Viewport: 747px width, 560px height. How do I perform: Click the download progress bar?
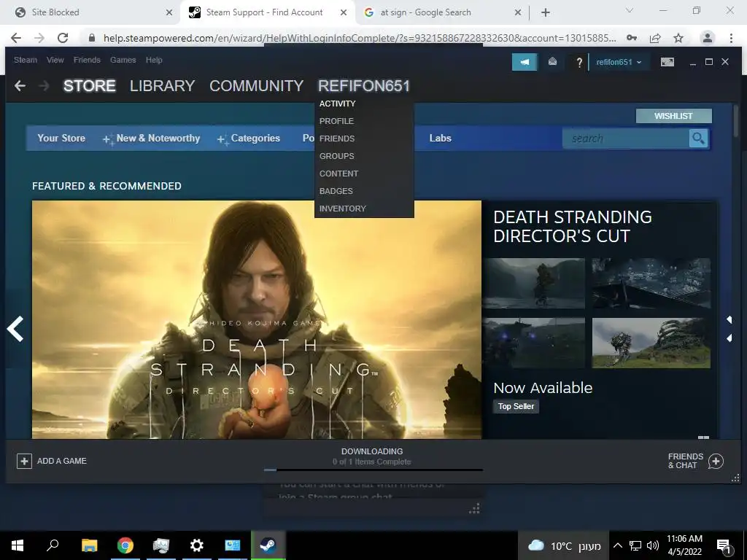pyautogui.click(x=373, y=470)
